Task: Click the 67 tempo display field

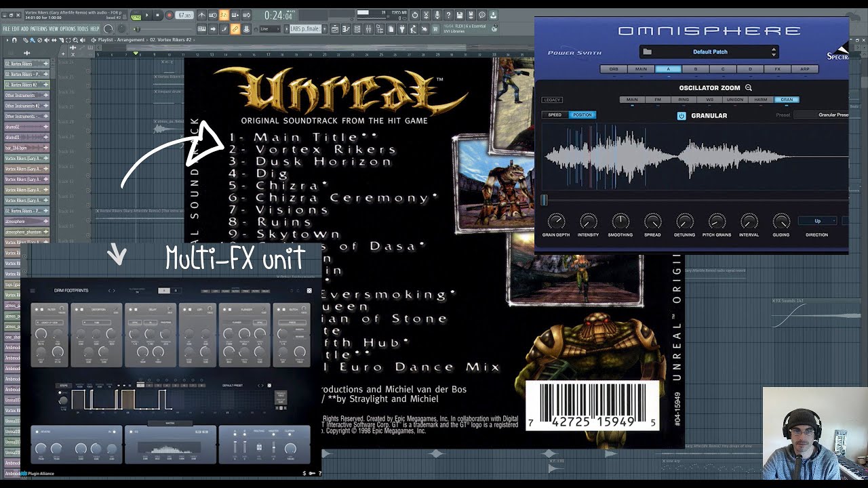Action: (184, 15)
